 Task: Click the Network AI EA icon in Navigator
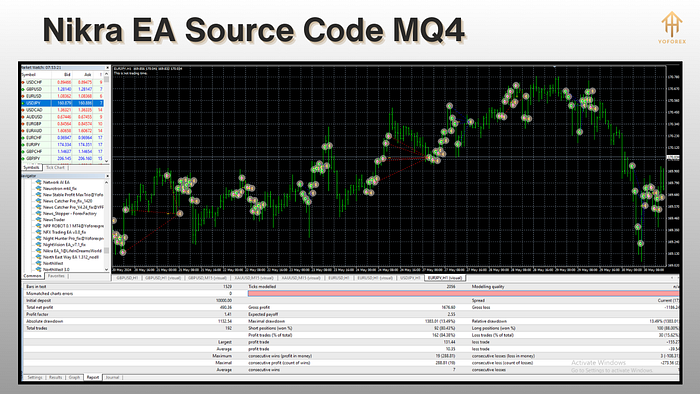click(39, 182)
